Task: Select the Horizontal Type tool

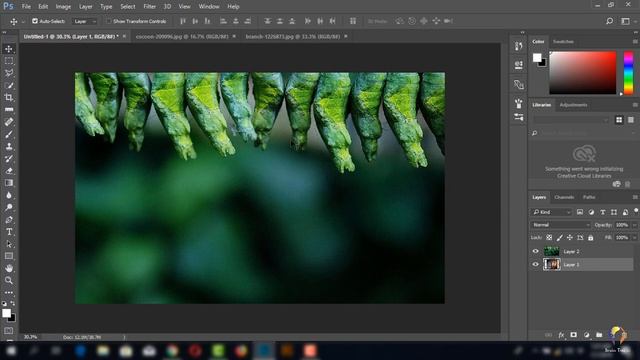Action: click(x=9, y=232)
